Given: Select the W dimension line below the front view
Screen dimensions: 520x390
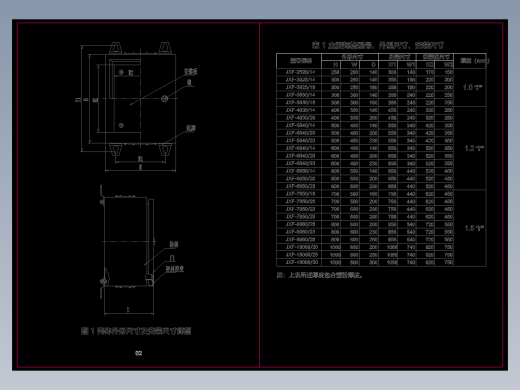Looking at the screenshot, I should [140, 171].
